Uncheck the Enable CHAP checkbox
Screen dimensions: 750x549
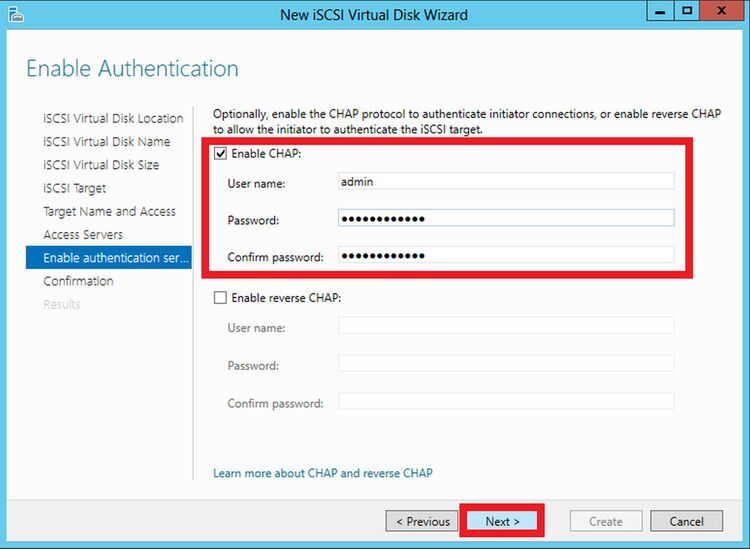click(x=220, y=154)
